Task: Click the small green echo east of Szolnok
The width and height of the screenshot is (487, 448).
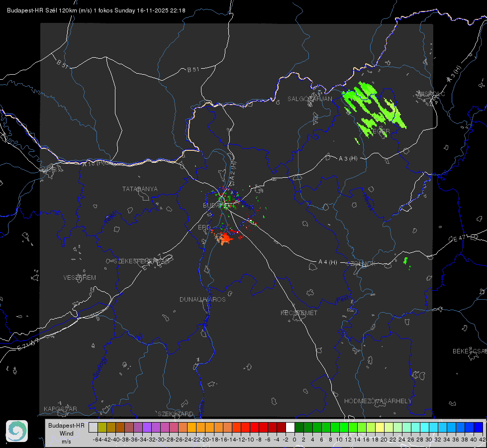Action: coord(405,260)
